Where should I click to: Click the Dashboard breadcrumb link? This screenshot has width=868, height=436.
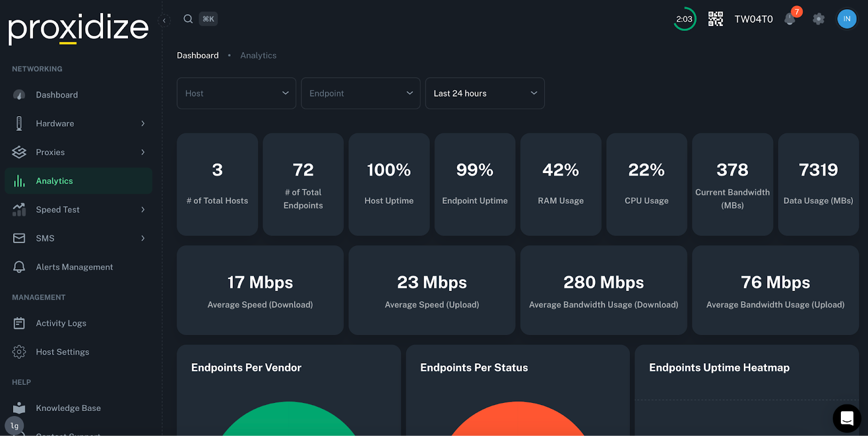pyautogui.click(x=197, y=55)
